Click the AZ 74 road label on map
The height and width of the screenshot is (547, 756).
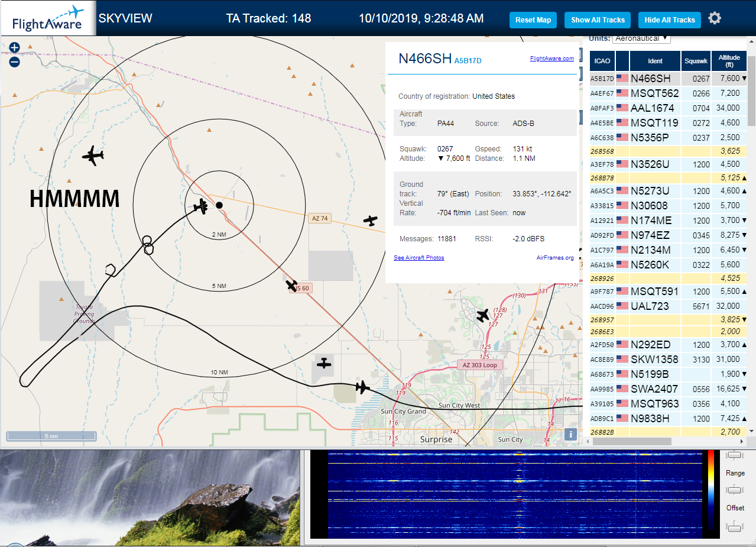tap(320, 218)
